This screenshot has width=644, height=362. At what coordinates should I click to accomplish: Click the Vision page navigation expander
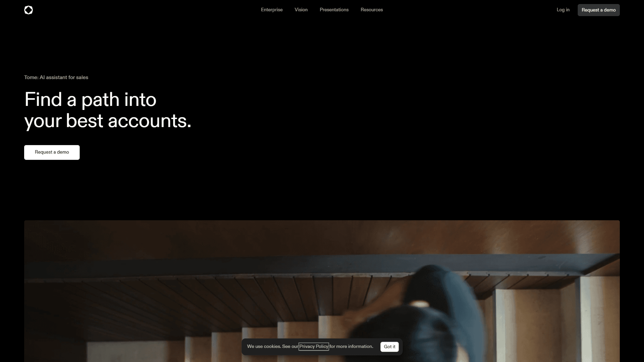pos(301,10)
